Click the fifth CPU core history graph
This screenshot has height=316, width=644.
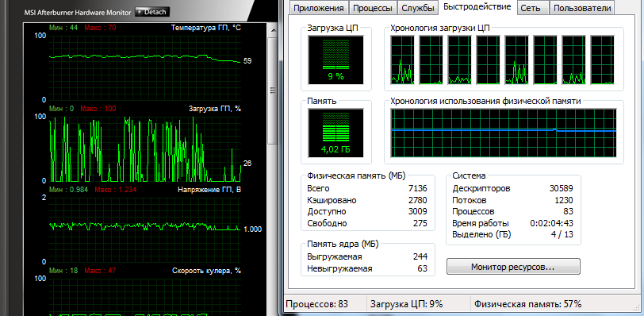click(x=516, y=60)
